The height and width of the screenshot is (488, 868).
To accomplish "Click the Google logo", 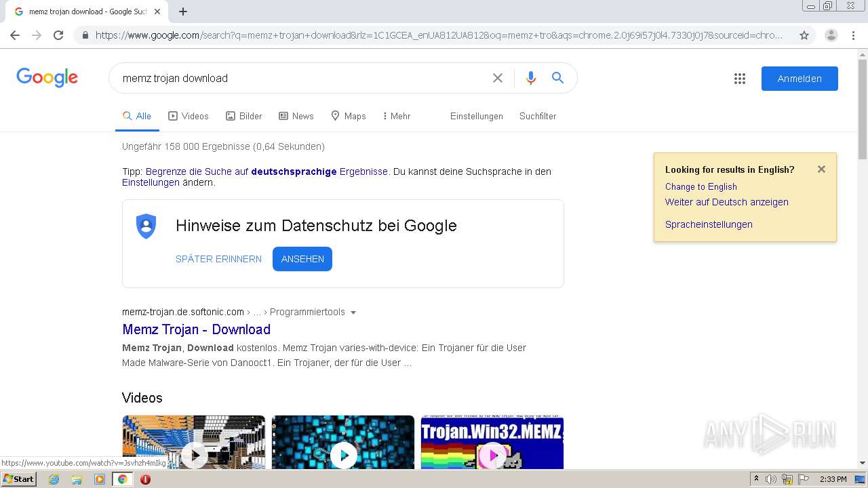I will click(x=47, y=78).
